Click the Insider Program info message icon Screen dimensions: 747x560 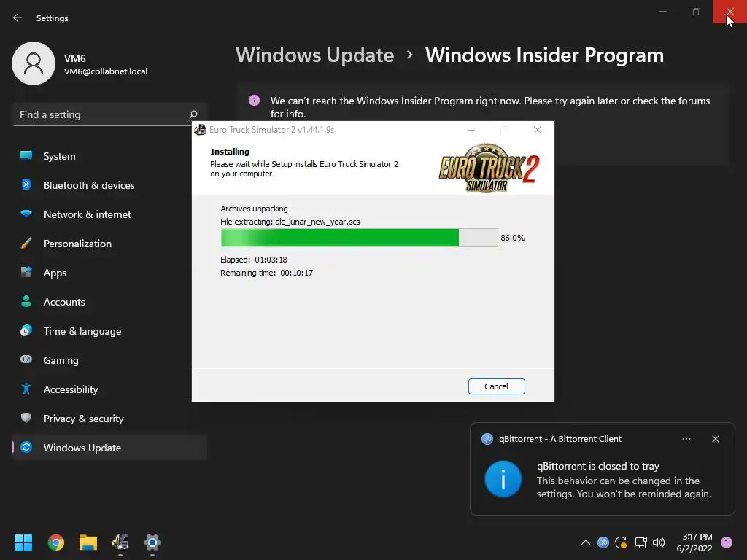(x=255, y=101)
